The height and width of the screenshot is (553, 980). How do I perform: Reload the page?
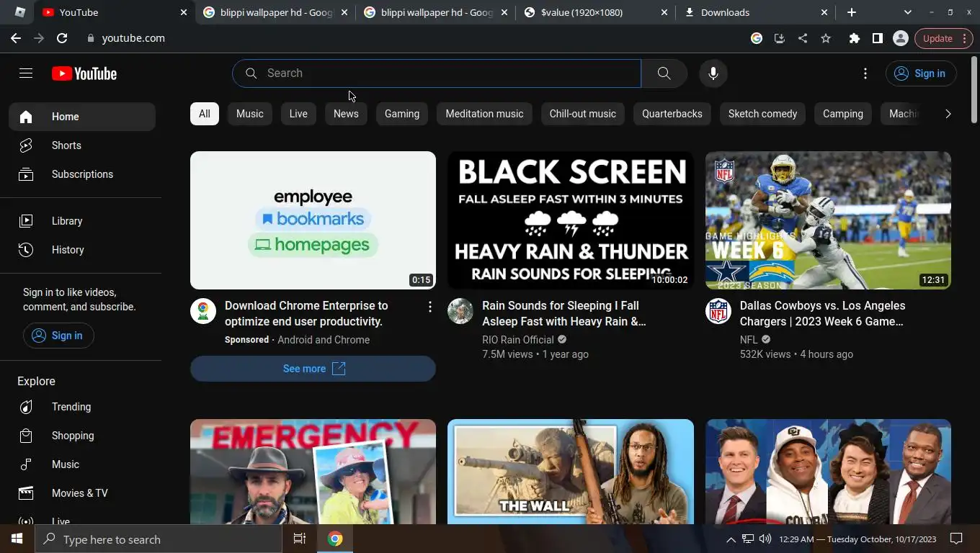click(x=62, y=38)
